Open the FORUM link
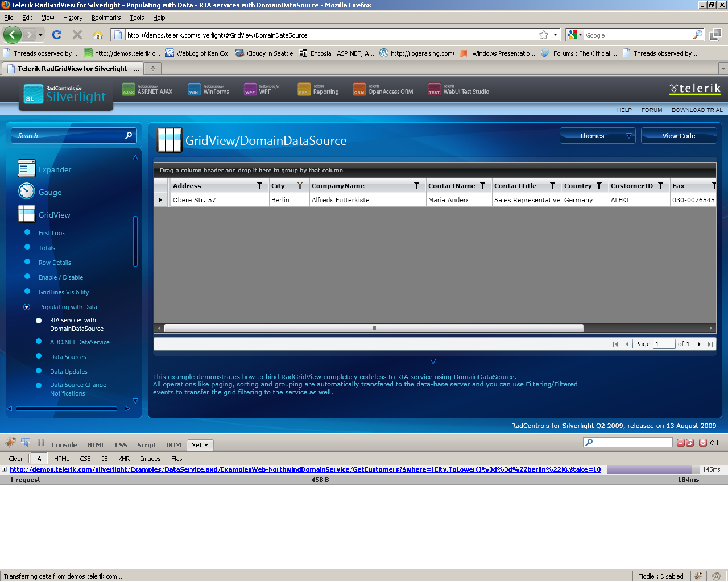728x582 pixels. pyautogui.click(x=652, y=110)
